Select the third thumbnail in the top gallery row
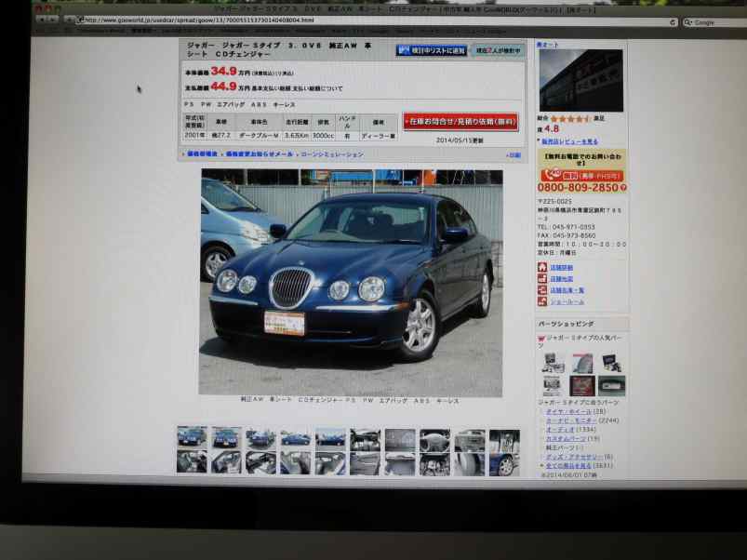 click(x=261, y=438)
